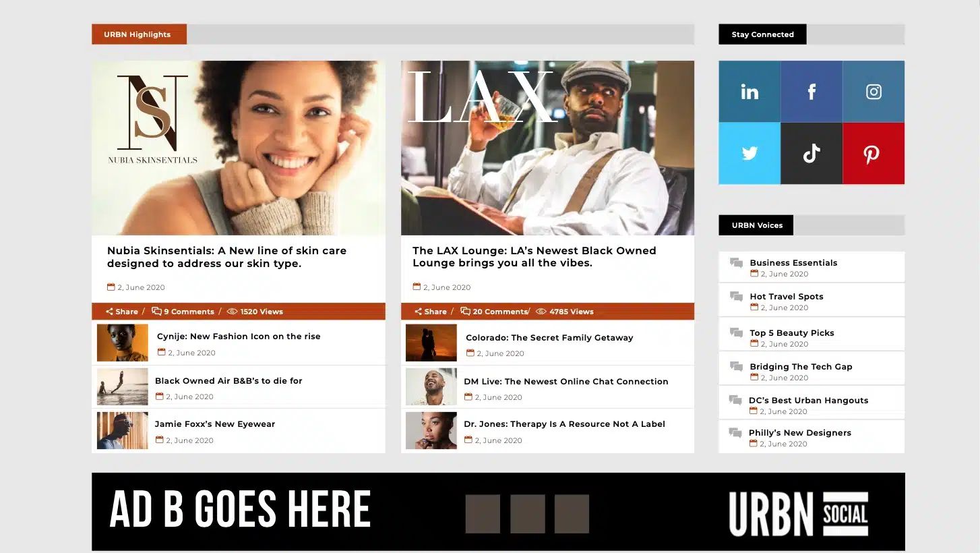This screenshot has width=980, height=553.
Task: Click the Share icon under LAX Lounge
Action: click(418, 312)
